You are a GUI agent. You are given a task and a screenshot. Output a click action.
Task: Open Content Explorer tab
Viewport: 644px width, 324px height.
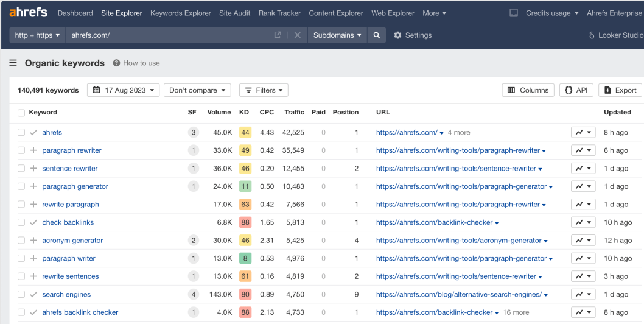tap(336, 13)
